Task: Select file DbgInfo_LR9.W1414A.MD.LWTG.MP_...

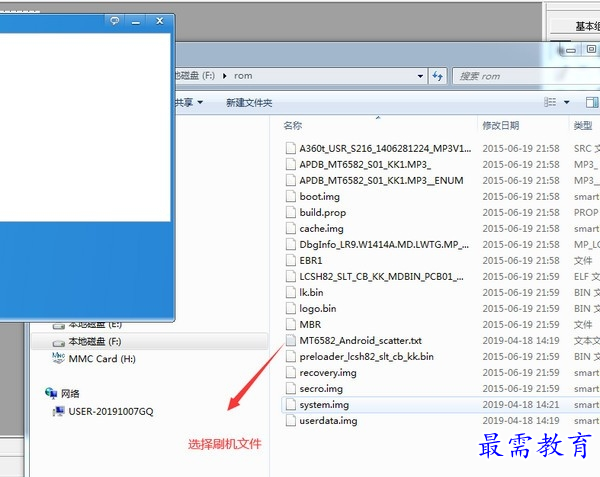Action: coord(384,244)
